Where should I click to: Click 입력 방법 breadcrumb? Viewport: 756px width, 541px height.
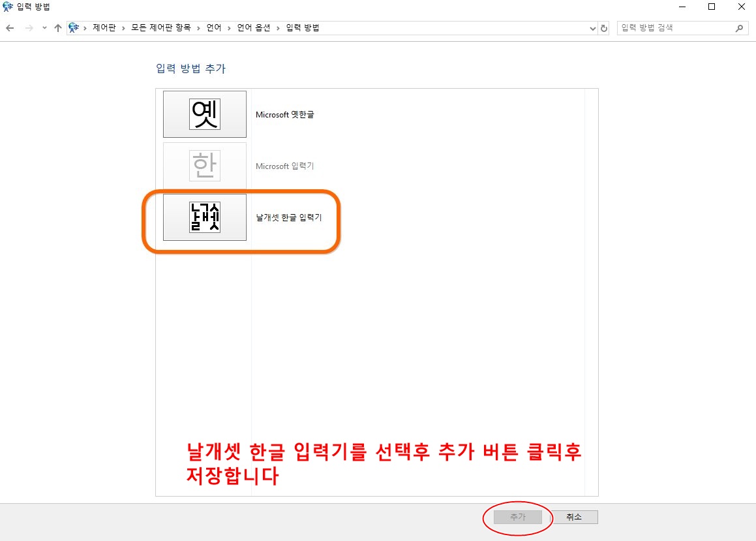[303, 27]
